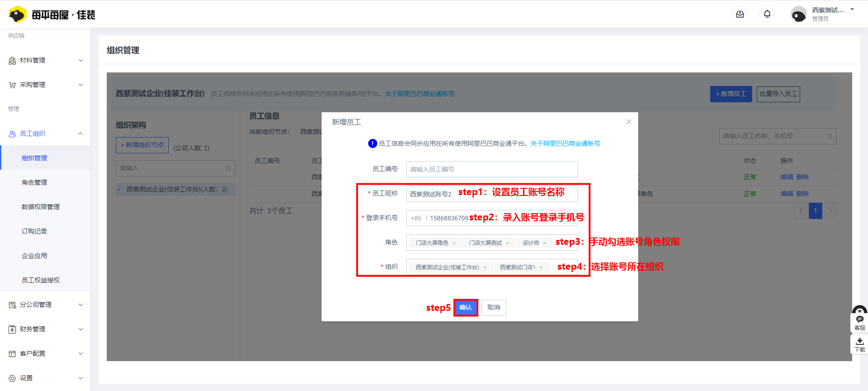Image resolution: width=868 pixels, height=391 pixels.
Task: Go to the next page arrow
Action: coord(830,211)
